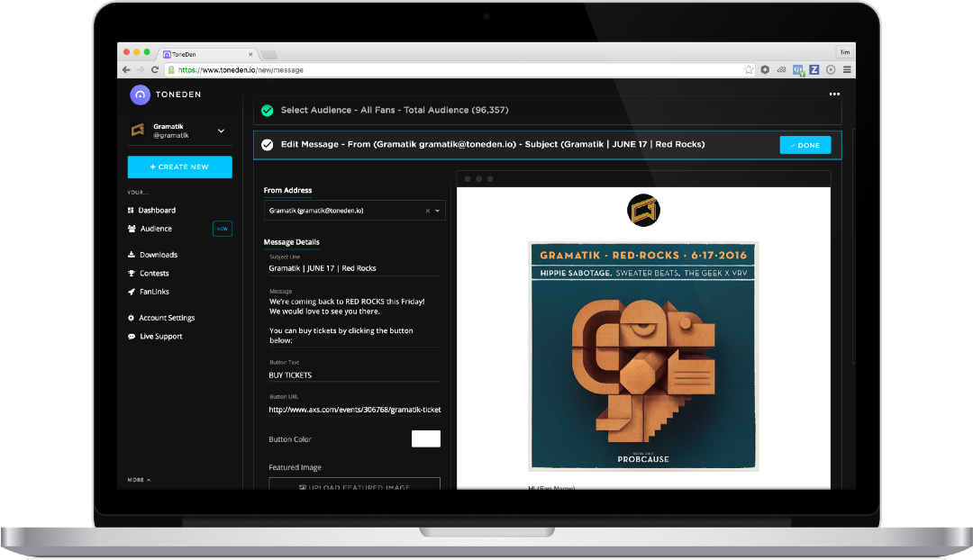
Task: Open the Chrome hamburger menu
Action: 847,70
